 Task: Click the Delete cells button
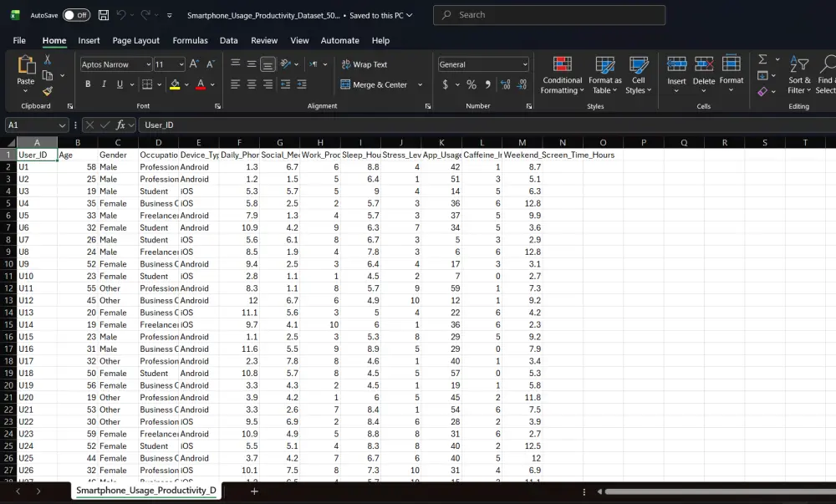click(704, 75)
